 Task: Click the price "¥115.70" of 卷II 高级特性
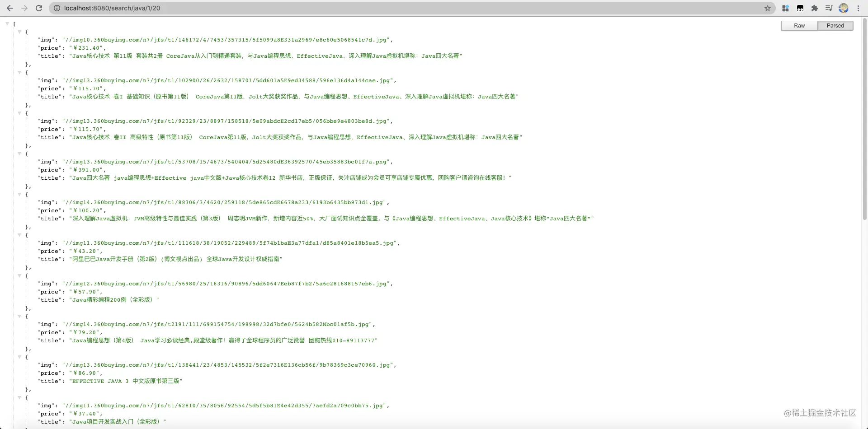coord(86,129)
